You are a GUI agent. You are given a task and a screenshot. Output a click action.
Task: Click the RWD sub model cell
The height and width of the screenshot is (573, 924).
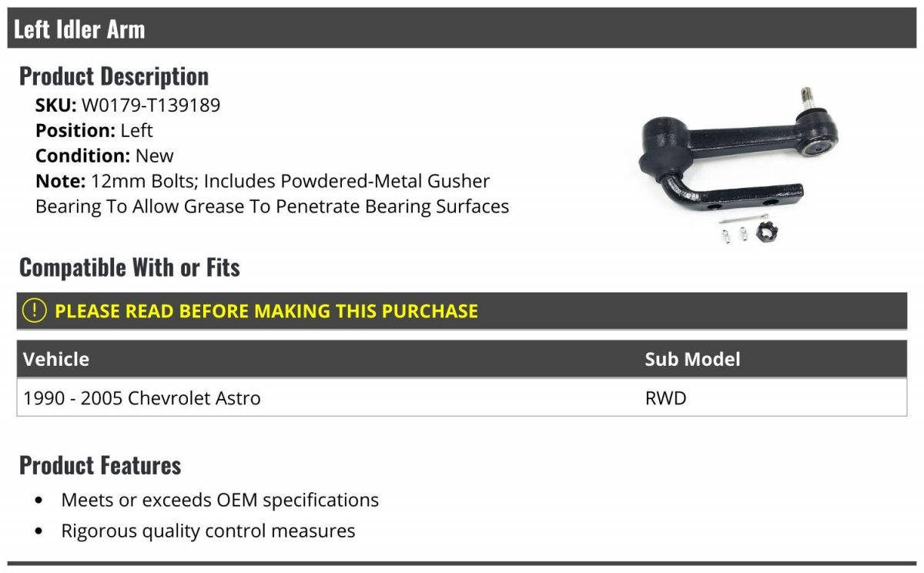[x=665, y=398]
